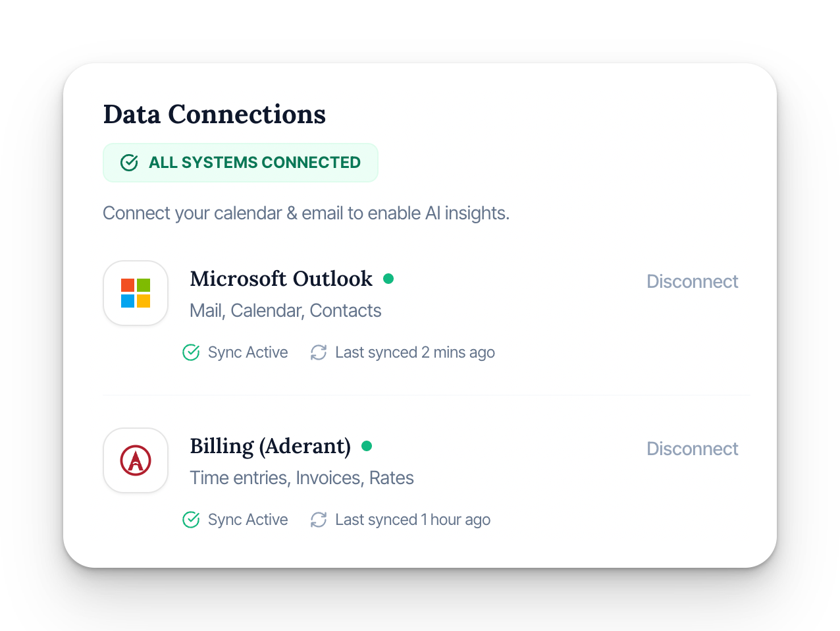Click the Sync Active checkmark for Aderant
Image resolution: width=840 pixels, height=631 pixels.
pyautogui.click(x=190, y=520)
